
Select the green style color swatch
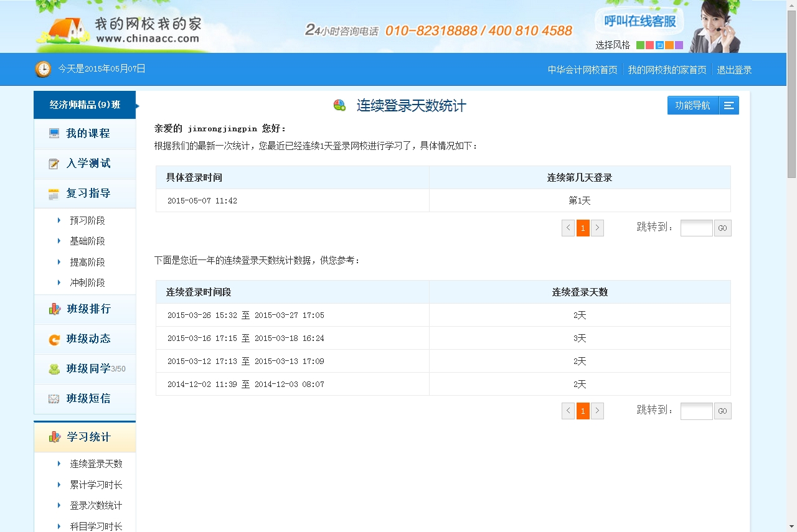tap(640, 45)
